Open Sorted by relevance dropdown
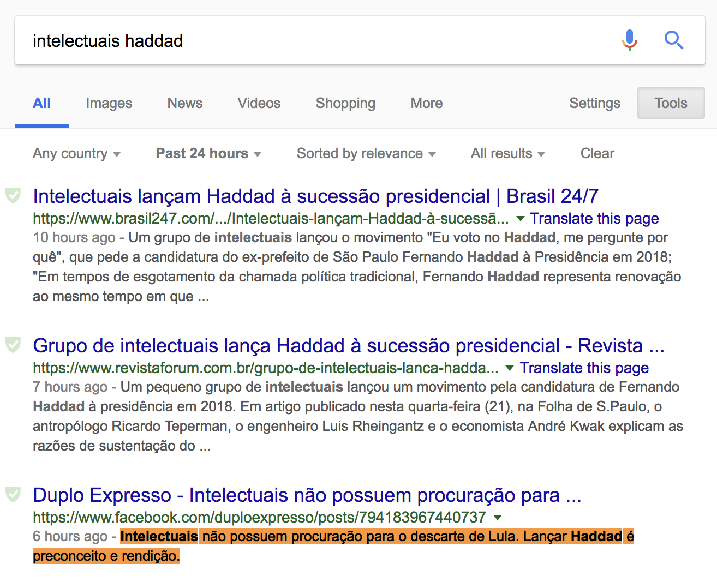717x588 pixels. pyautogui.click(x=366, y=154)
